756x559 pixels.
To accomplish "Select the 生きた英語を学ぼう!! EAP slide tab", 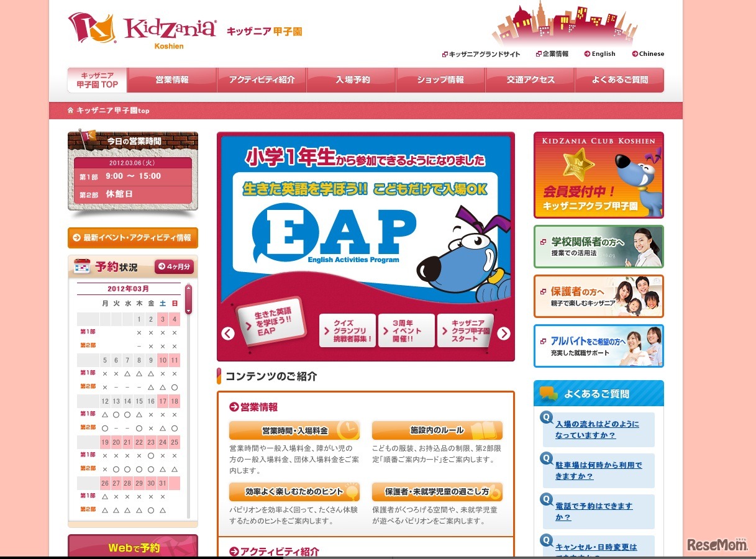I will point(270,323).
